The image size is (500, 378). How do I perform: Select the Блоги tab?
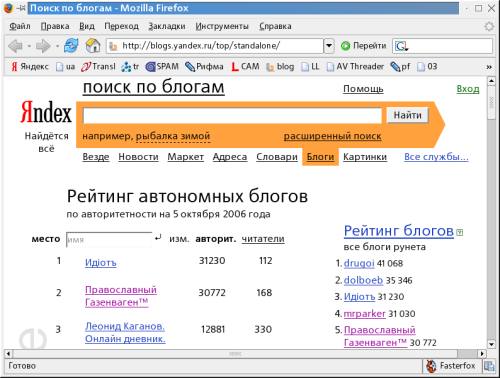[x=320, y=157]
